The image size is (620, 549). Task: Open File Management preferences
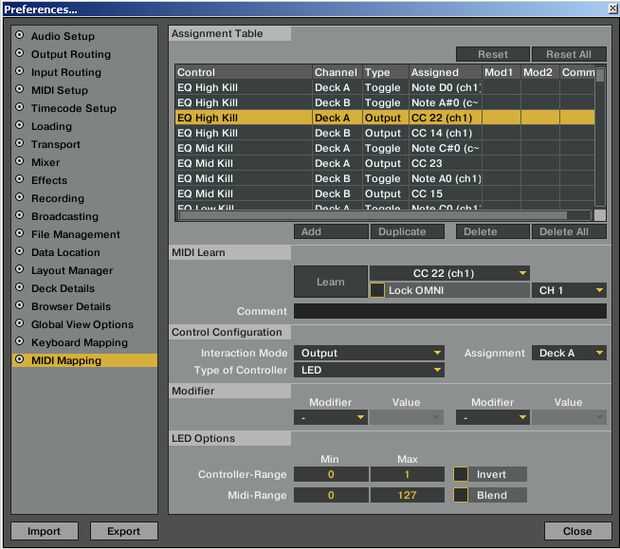(75, 234)
